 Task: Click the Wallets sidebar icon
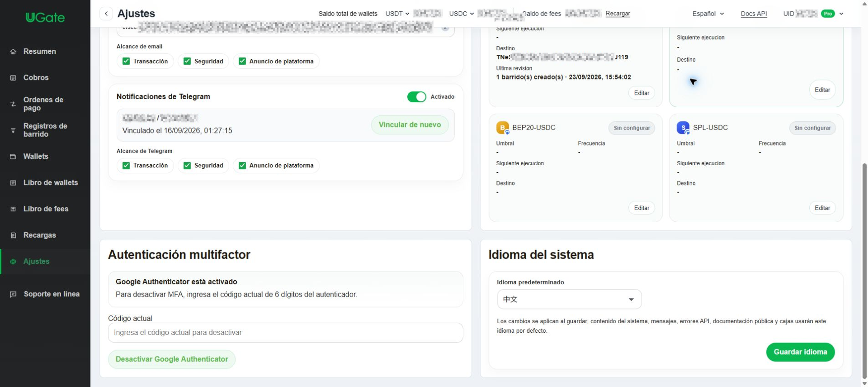click(x=13, y=157)
